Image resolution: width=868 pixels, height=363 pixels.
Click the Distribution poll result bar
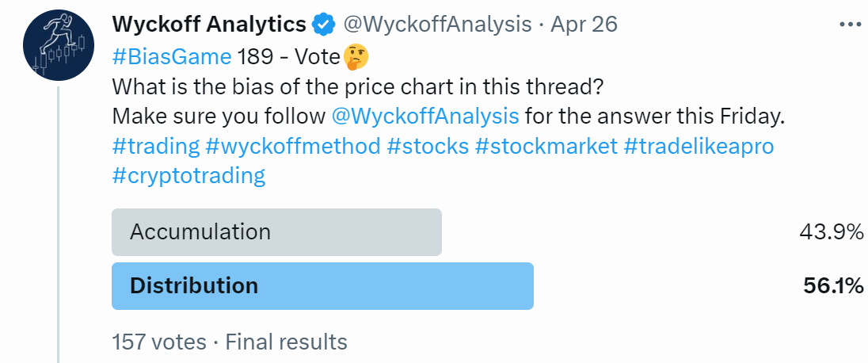[322, 285]
